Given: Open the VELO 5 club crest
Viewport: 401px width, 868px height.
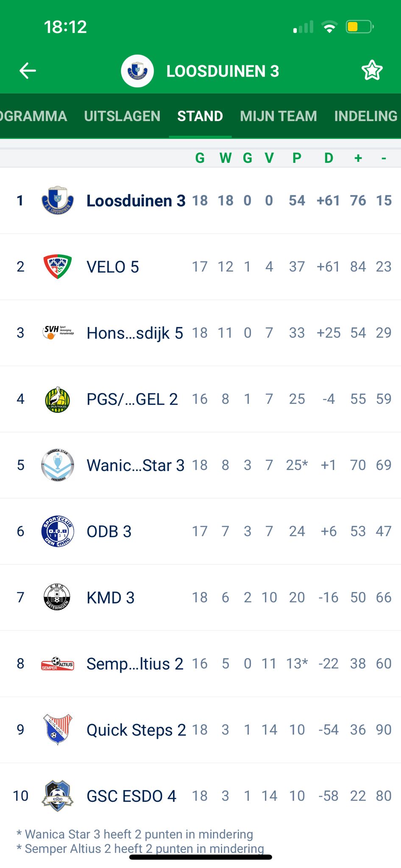Looking at the screenshot, I should (x=58, y=266).
